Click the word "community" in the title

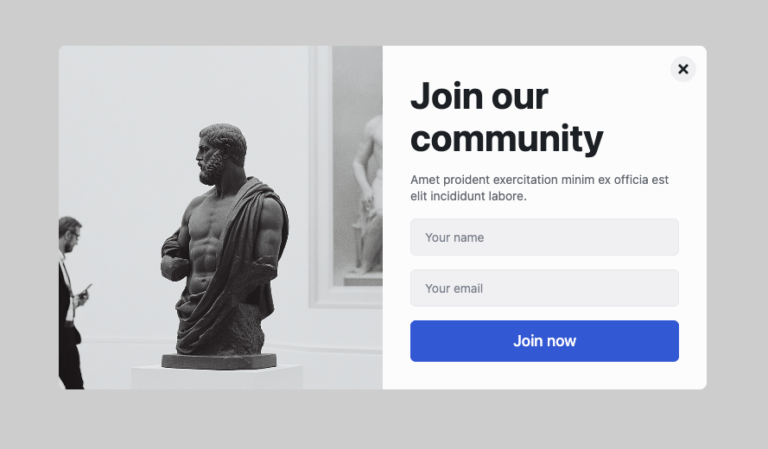506,139
